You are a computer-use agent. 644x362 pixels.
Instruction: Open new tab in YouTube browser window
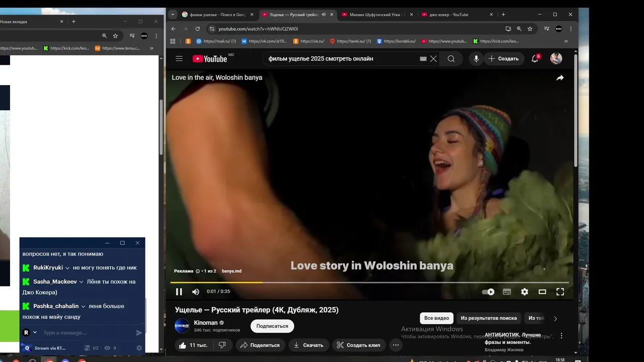504,15
